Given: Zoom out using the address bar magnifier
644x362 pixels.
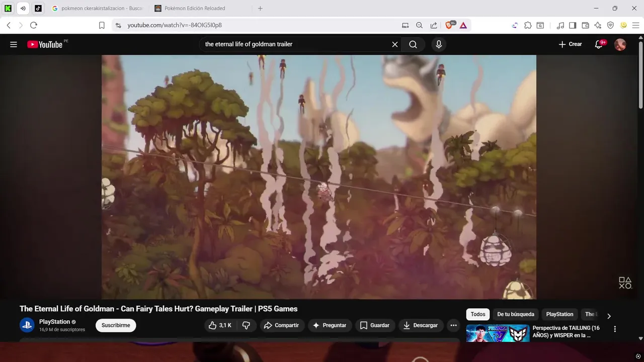Looking at the screenshot, I should 419,25.
